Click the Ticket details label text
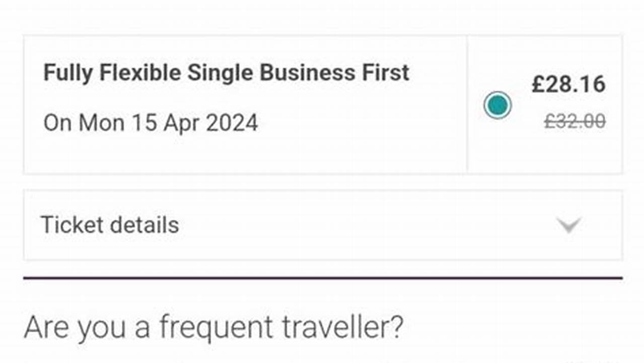This screenshot has width=644, height=363. click(x=110, y=224)
